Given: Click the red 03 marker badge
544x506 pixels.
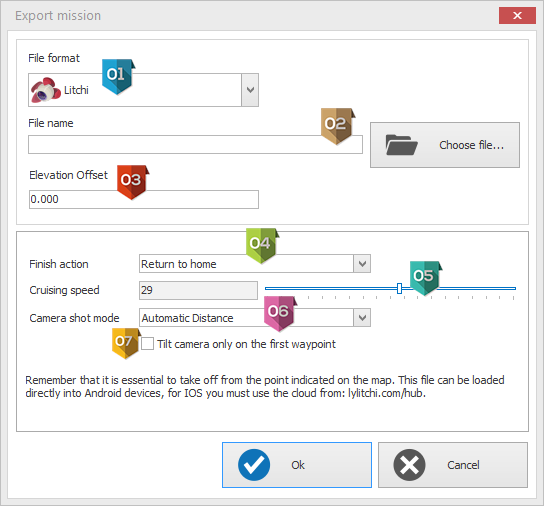Looking at the screenshot, I should coord(133,182).
